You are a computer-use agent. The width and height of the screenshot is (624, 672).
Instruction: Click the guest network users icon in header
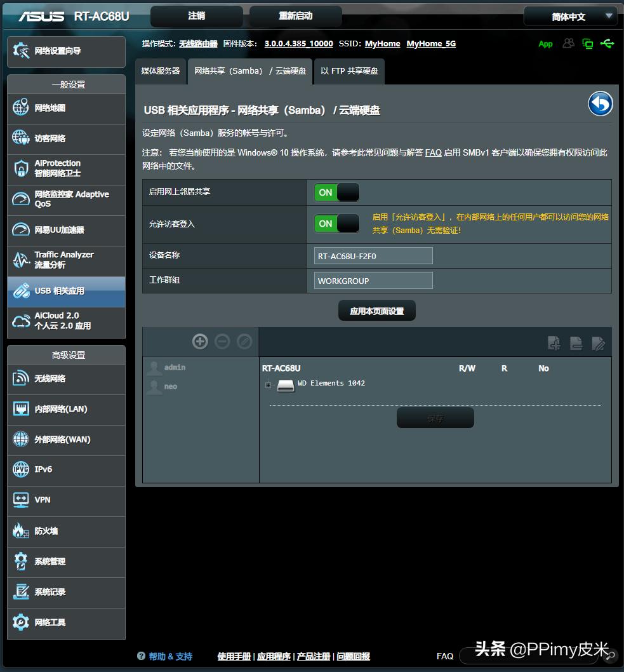point(568,44)
